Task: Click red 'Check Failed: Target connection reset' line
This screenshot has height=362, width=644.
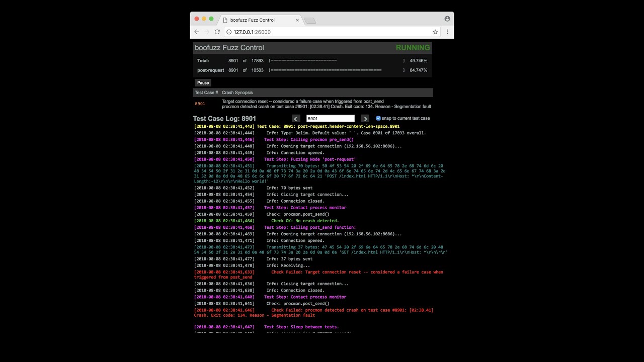Action: [318, 275]
